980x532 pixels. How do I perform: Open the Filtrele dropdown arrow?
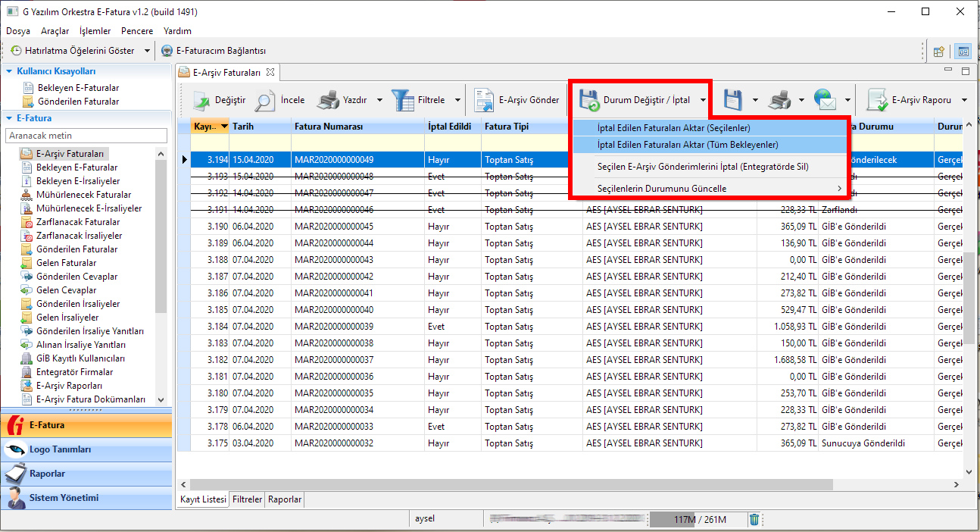[x=457, y=100]
